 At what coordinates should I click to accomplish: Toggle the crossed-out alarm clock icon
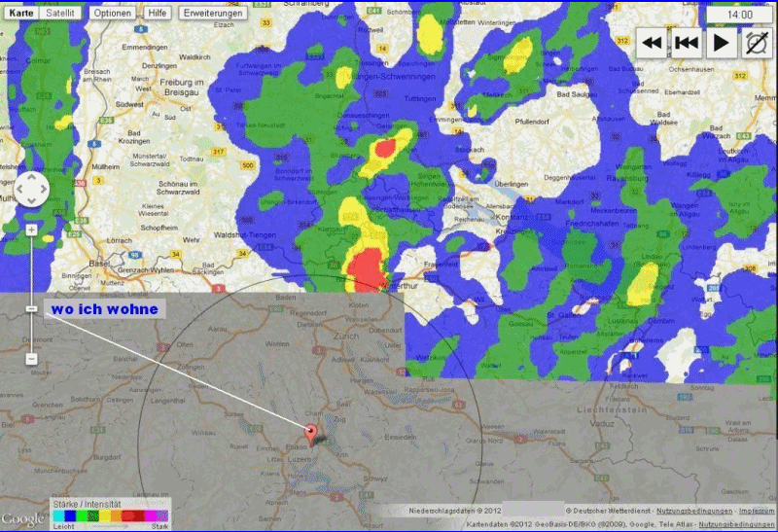click(x=755, y=43)
